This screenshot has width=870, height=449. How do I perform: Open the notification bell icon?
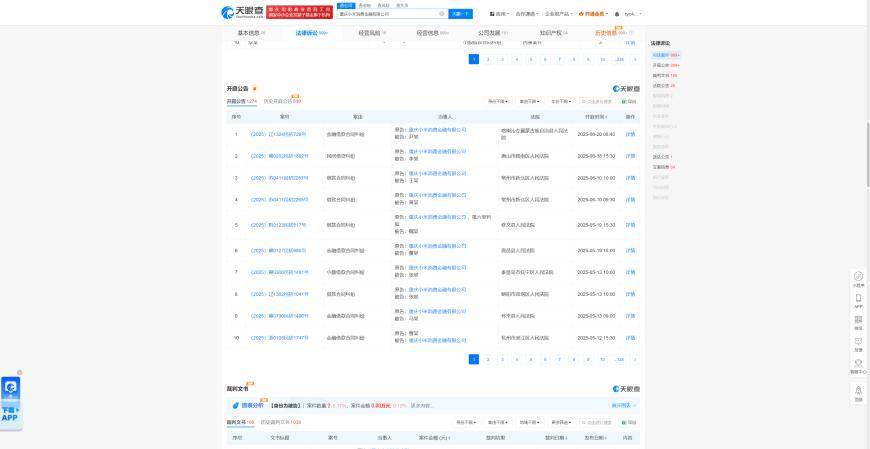(617, 14)
